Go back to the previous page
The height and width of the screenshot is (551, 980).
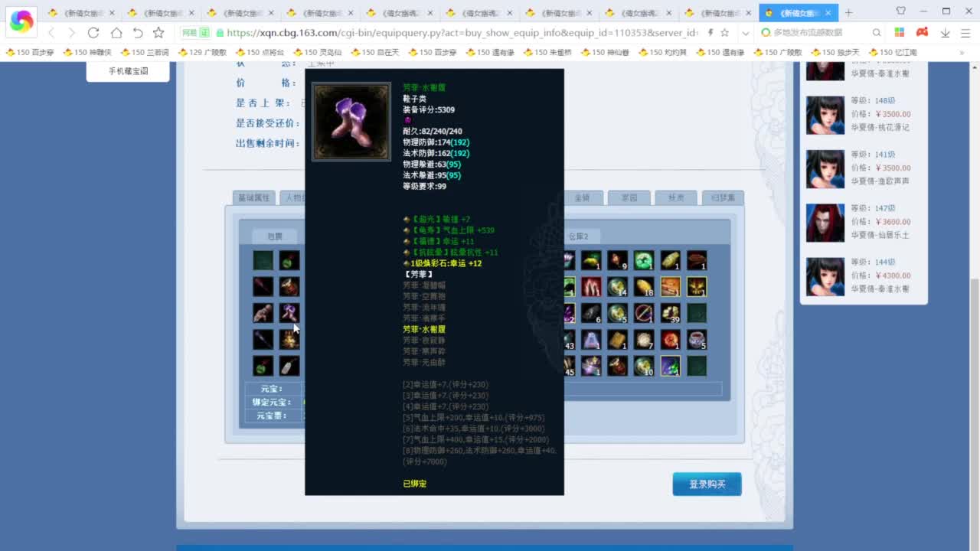pyautogui.click(x=51, y=33)
